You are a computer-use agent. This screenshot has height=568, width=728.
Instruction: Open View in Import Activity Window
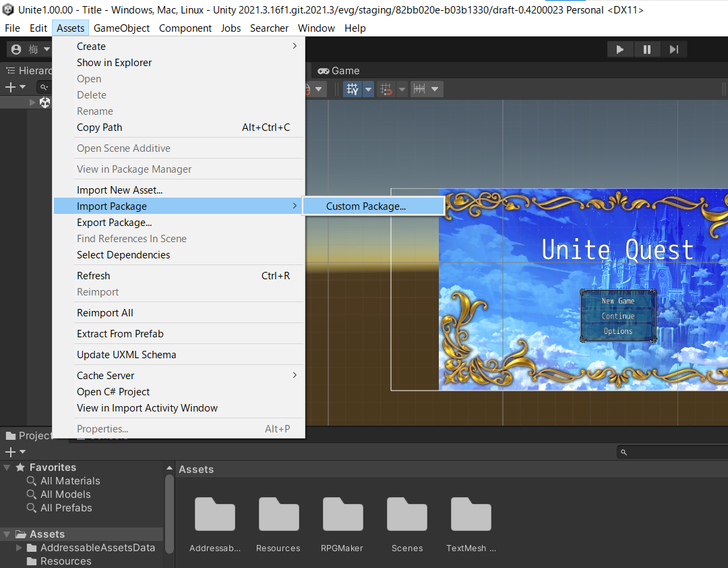click(x=179, y=408)
